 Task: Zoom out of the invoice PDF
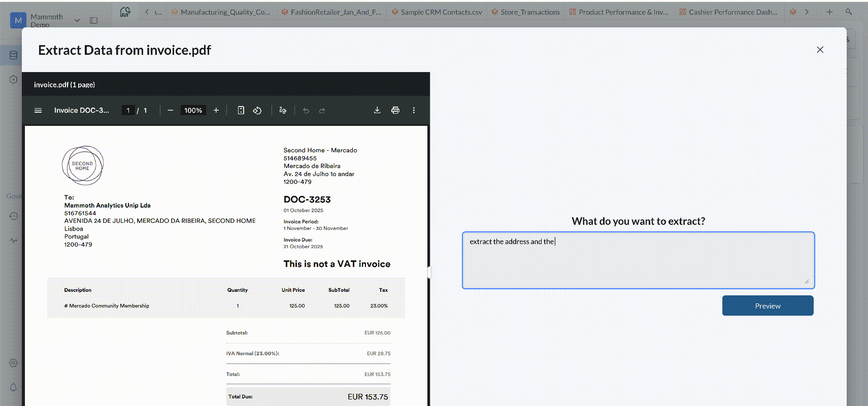(x=170, y=110)
